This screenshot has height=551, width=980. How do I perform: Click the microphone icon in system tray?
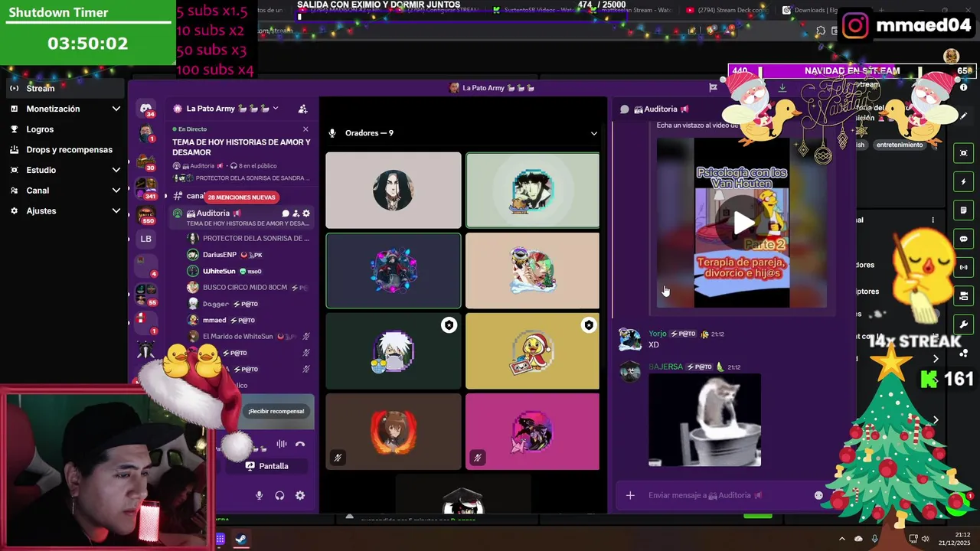874,539
